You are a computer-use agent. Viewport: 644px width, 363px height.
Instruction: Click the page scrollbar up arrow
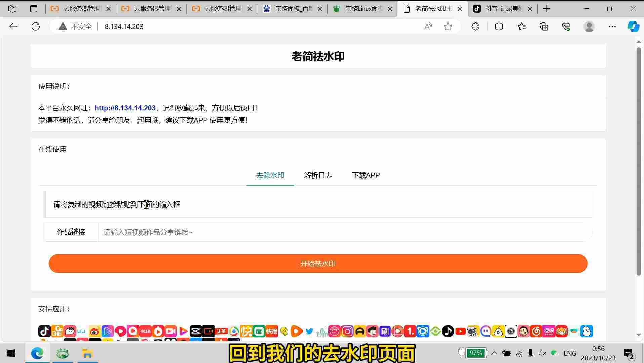click(639, 42)
